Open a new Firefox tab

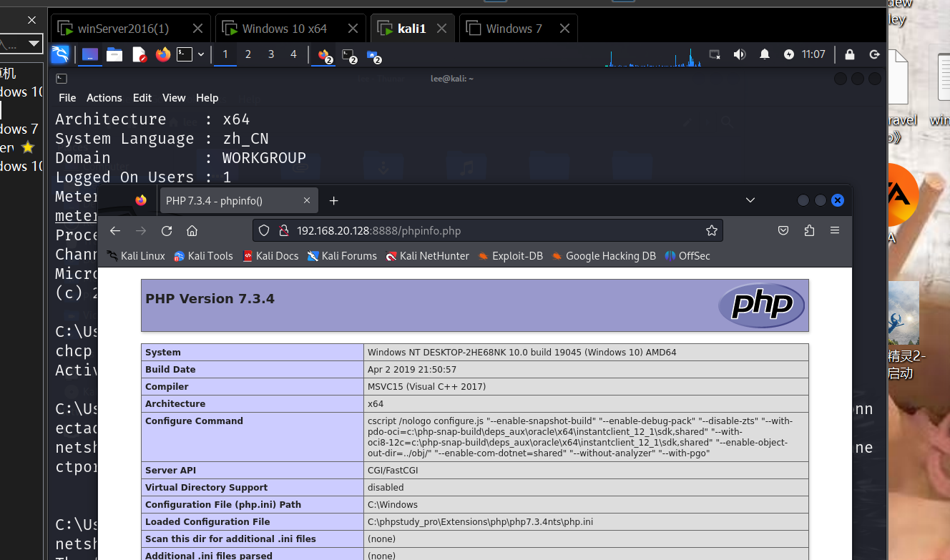click(333, 201)
